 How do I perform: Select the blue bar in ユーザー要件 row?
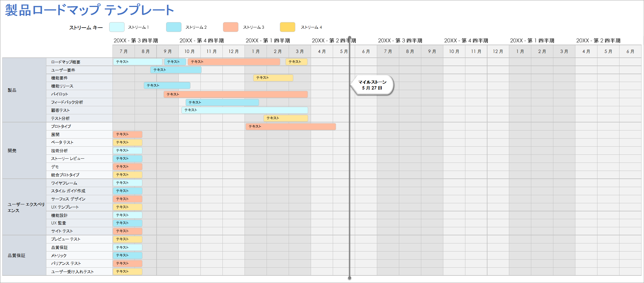(176, 70)
